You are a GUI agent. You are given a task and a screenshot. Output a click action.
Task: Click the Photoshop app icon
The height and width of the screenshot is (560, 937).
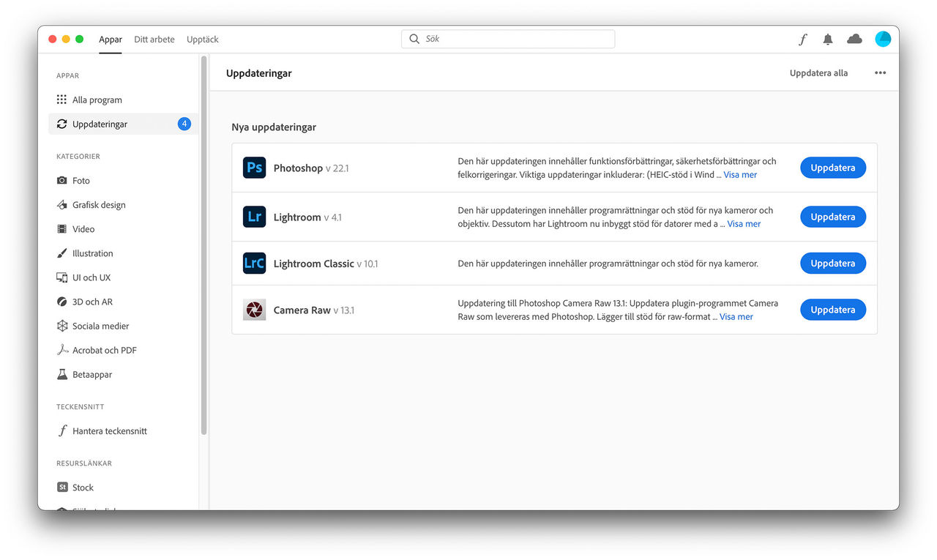(254, 168)
